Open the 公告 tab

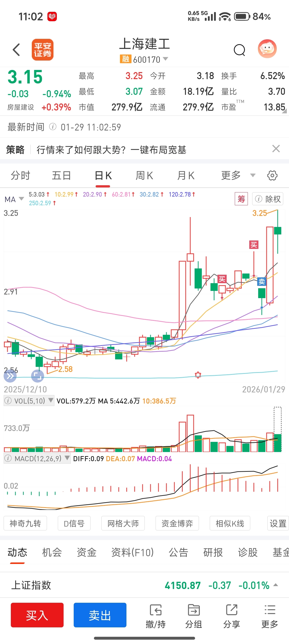tap(178, 552)
